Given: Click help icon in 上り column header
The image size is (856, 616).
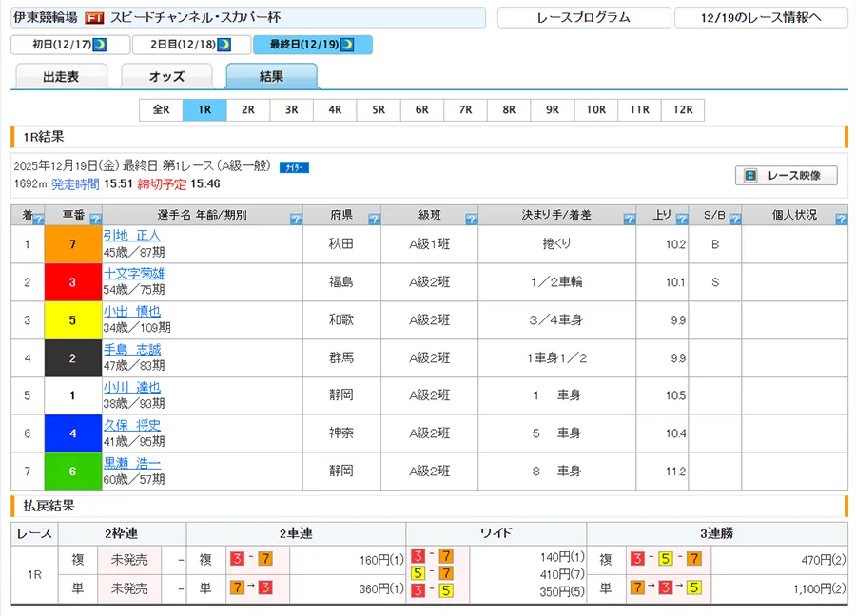Looking at the screenshot, I should click(x=682, y=220).
